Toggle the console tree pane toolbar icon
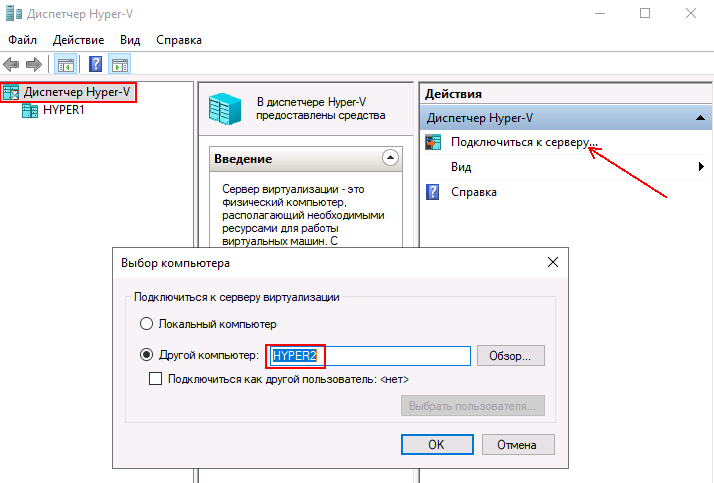The image size is (714, 483). click(65, 65)
